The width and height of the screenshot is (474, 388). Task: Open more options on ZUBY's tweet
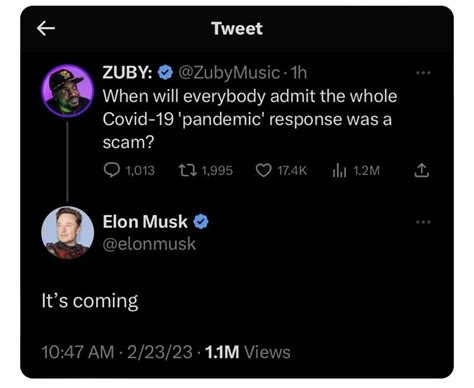pyautogui.click(x=423, y=72)
